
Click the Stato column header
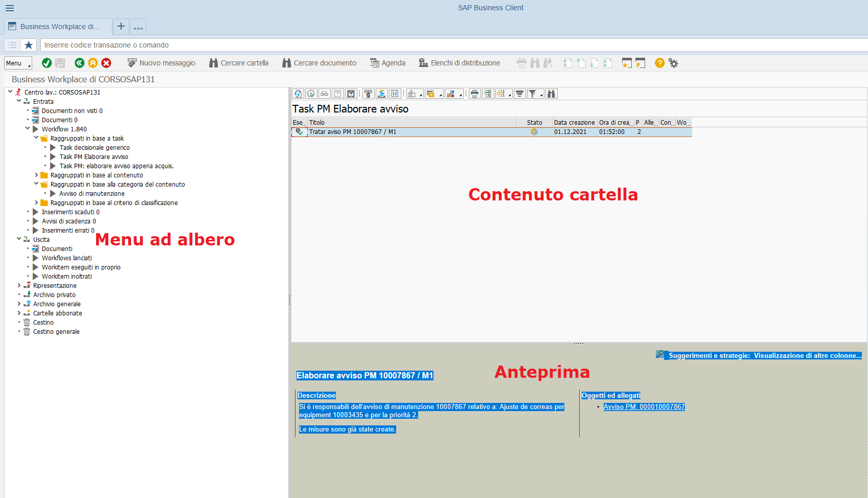[x=535, y=123]
